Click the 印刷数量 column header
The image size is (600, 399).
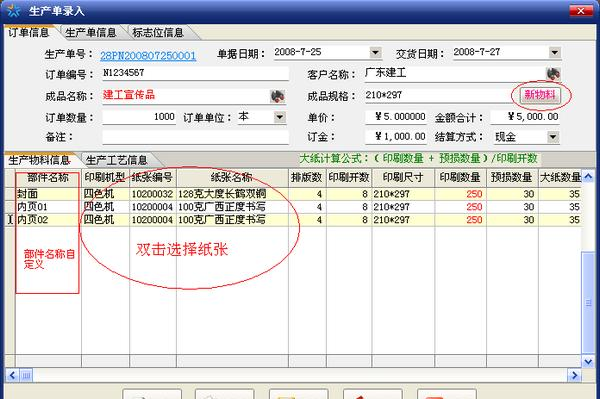click(460, 178)
